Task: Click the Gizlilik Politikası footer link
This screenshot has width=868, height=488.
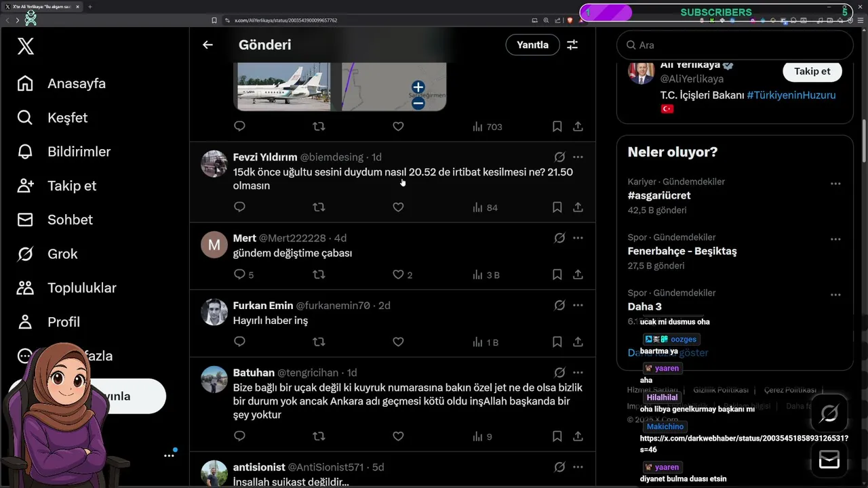Action: point(721,390)
